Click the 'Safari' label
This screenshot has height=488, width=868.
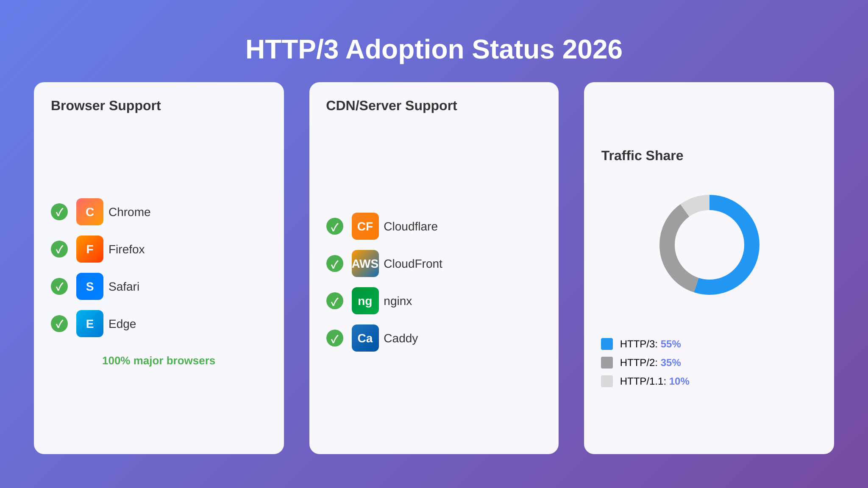click(124, 286)
